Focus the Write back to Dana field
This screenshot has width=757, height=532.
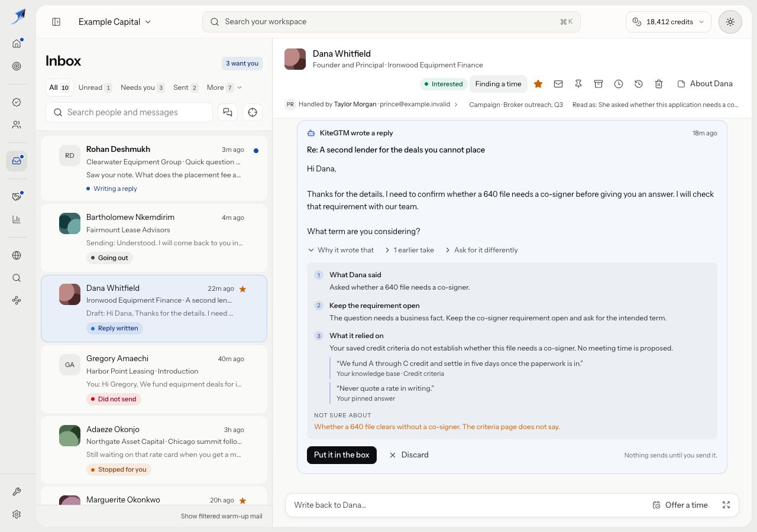click(x=467, y=505)
